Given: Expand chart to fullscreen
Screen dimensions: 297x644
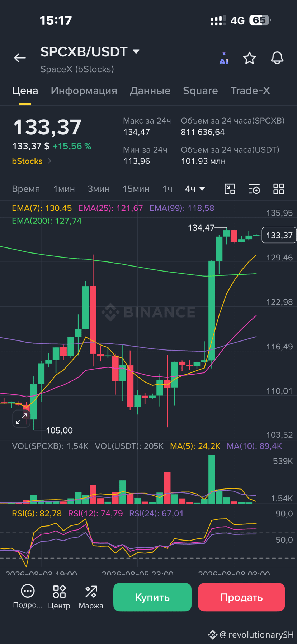Looking at the screenshot, I should [x=22, y=418].
